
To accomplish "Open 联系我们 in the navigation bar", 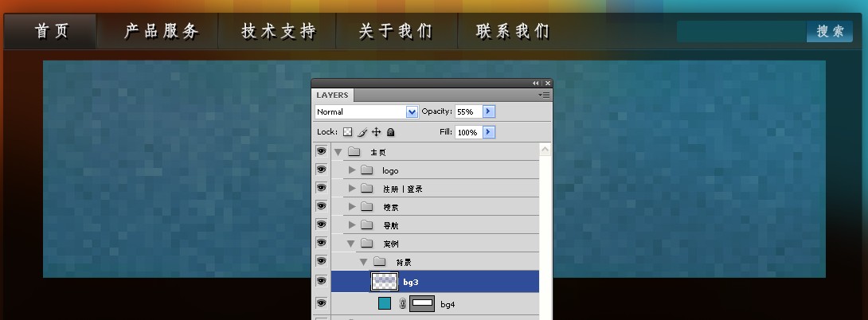I will click(x=513, y=31).
